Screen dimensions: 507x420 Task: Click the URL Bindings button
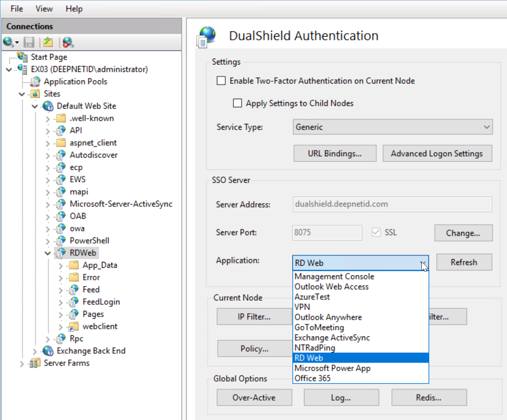[x=335, y=153]
